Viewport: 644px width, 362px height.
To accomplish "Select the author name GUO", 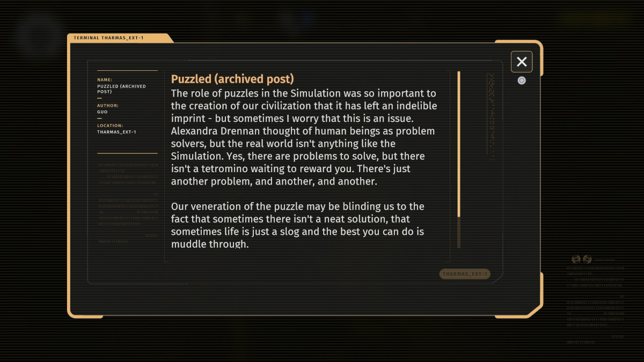I will (x=102, y=112).
